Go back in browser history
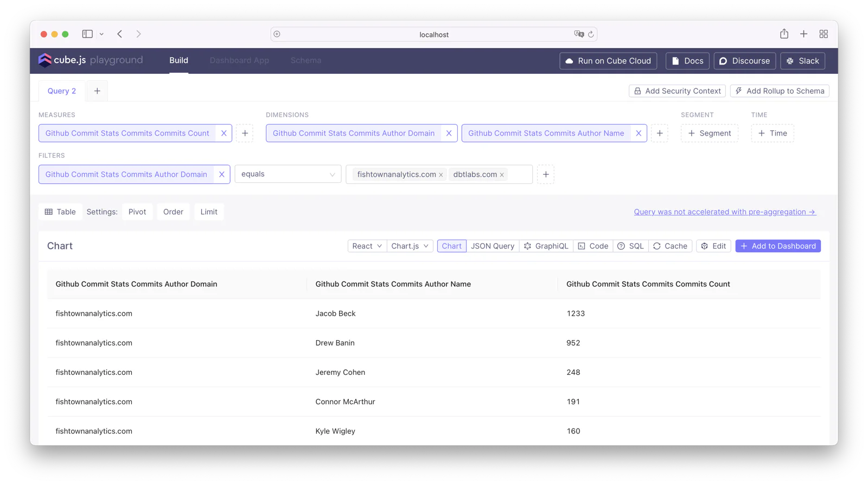Image resolution: width=868 pixels, height=485 pixels. click(x=120, y=34)
